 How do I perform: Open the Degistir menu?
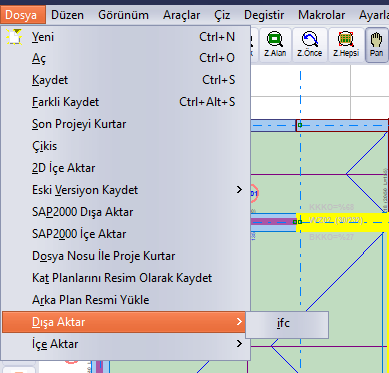coord(264,15)
